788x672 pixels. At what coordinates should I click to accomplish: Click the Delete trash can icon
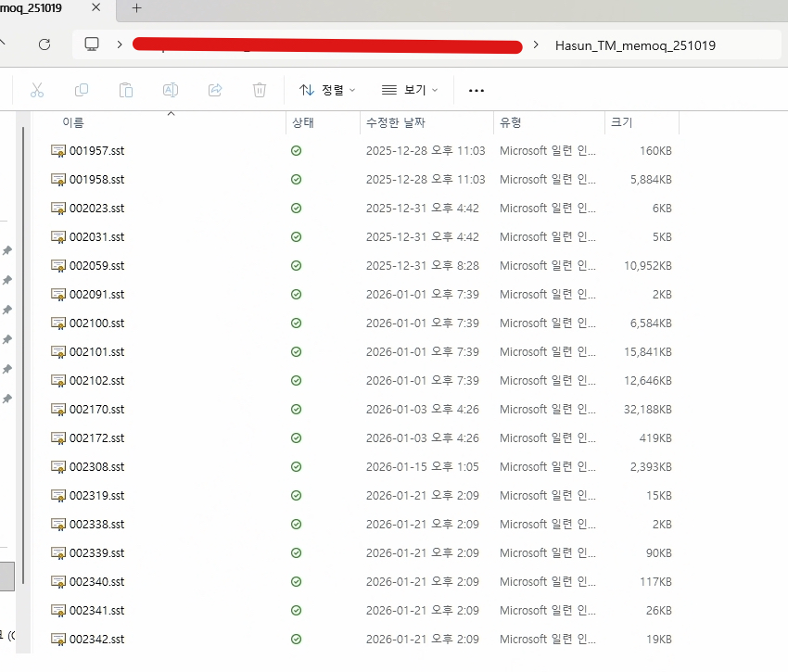(260, 90)
